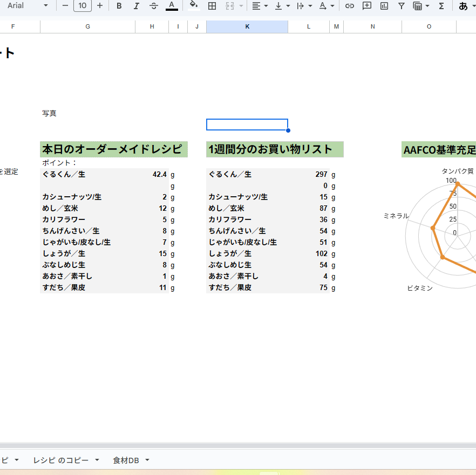Insert a chart from the toolbar

pos(384,6)
